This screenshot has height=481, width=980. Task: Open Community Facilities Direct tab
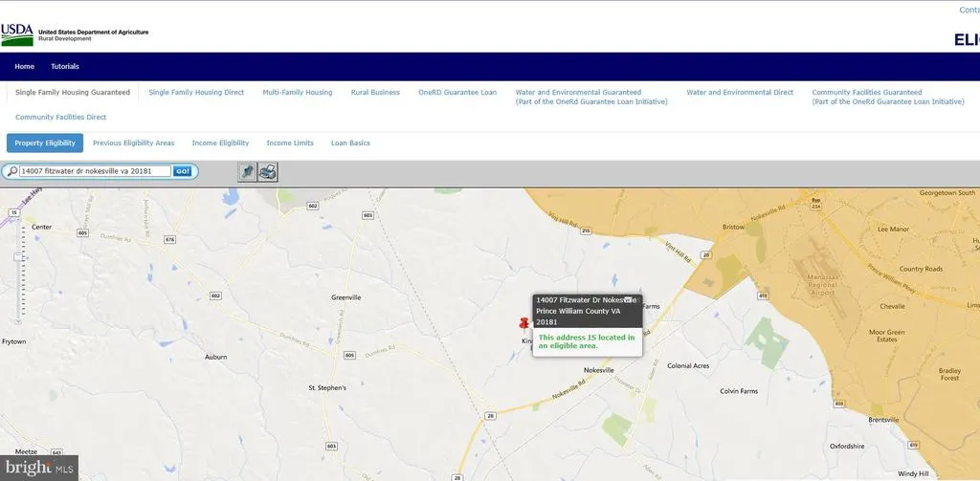(x=60, y=117)
